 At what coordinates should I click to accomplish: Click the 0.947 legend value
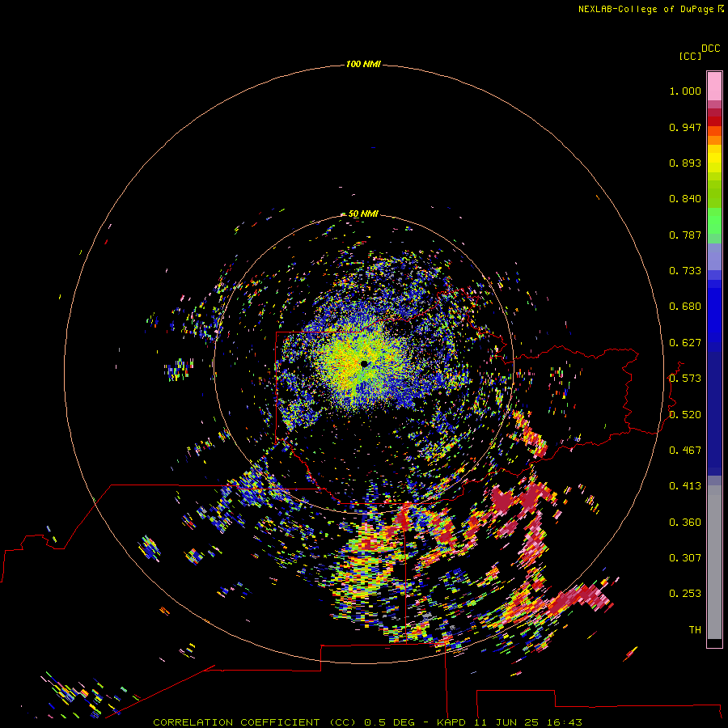coord(685,127)
